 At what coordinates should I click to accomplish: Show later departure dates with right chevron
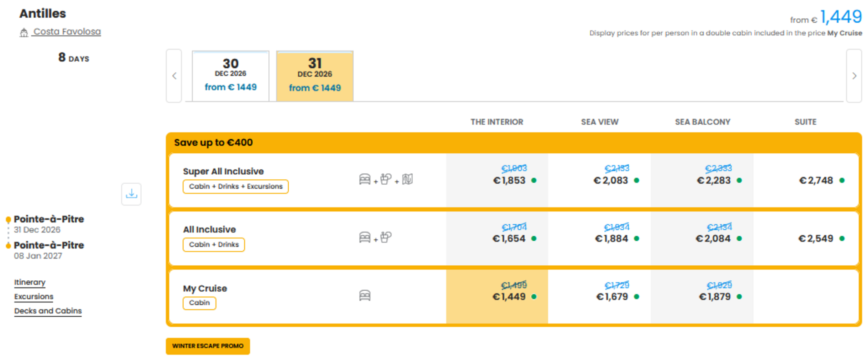[x=854, y=76]
